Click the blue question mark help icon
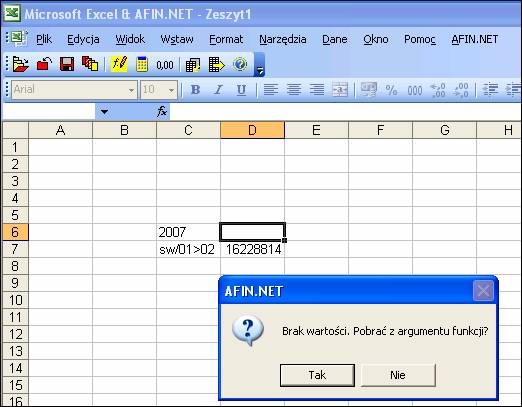The width and height of the screenshot is (522, 407). (240, 64)
